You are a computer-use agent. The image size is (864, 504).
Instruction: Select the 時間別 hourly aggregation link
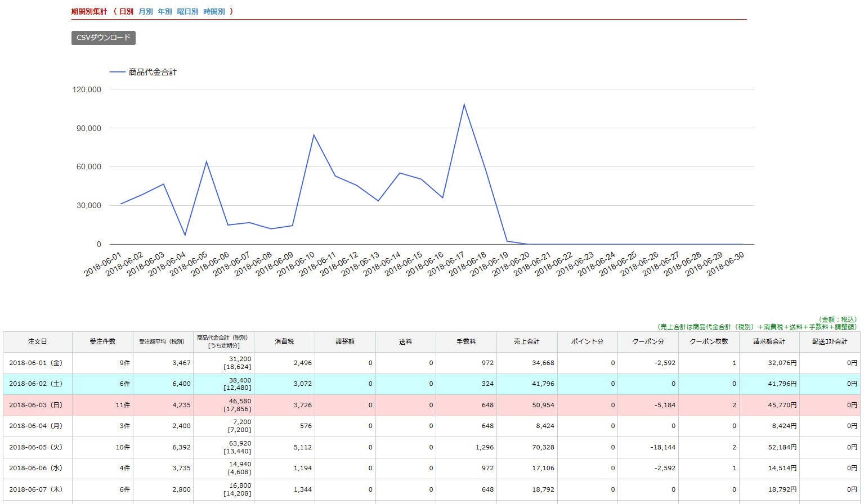click(214, 11)
